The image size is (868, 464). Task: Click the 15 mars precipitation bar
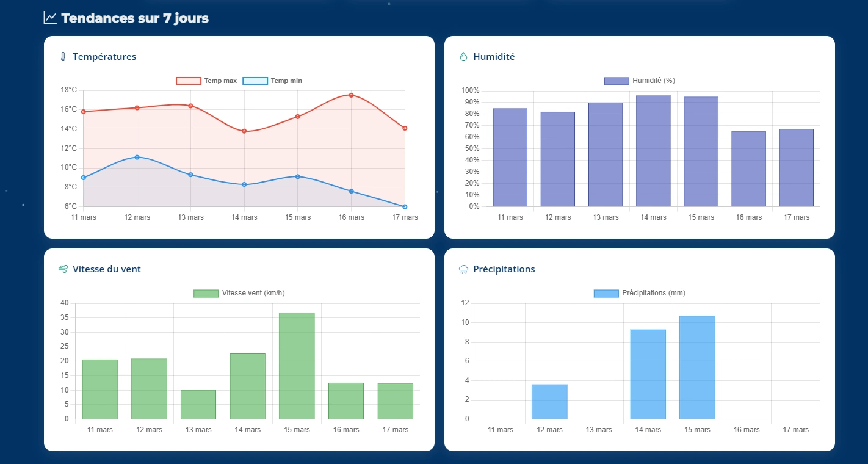(696, 367)
